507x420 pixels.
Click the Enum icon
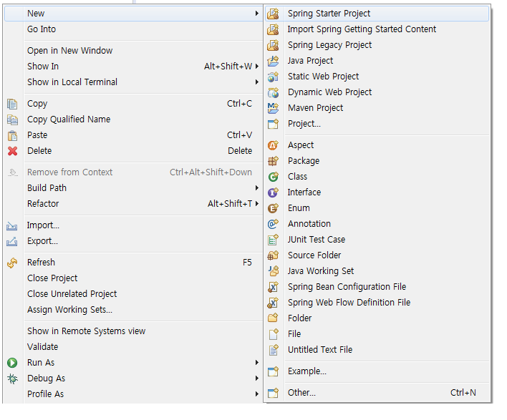[x=273, y=208]
